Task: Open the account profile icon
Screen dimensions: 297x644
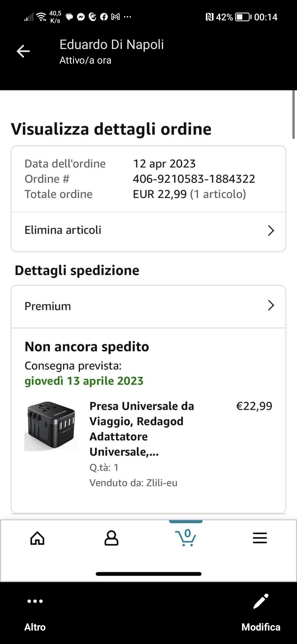Action: coord(111,538)
